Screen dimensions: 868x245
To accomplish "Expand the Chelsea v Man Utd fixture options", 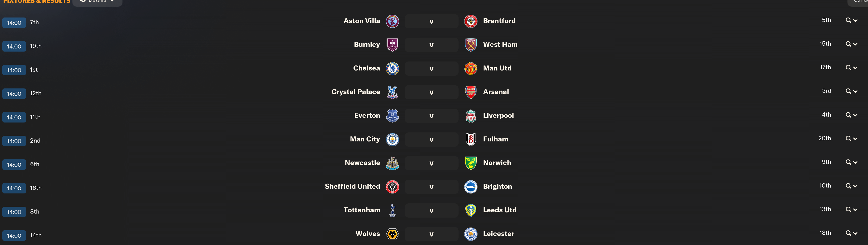I will (x=851, y=68).
